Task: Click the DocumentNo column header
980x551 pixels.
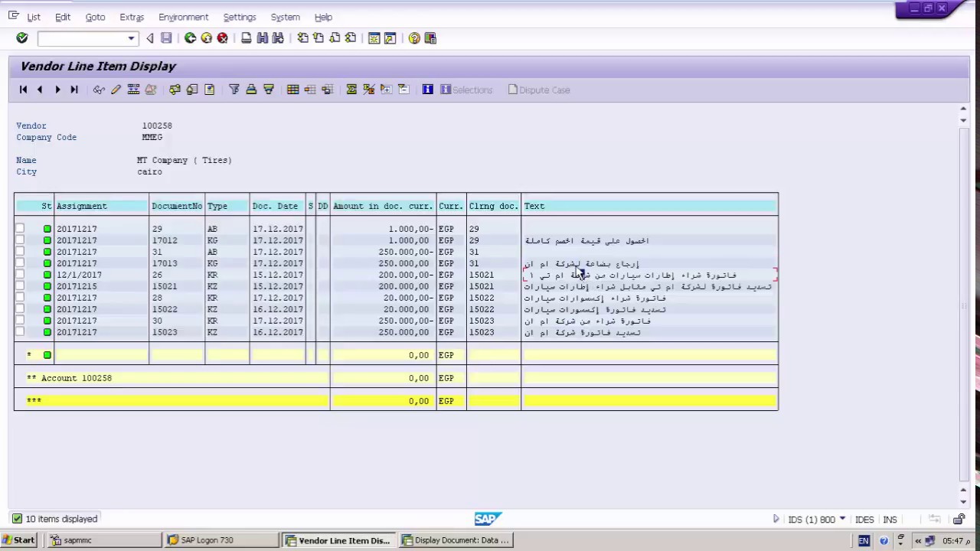Action: (x=177, y=206)
